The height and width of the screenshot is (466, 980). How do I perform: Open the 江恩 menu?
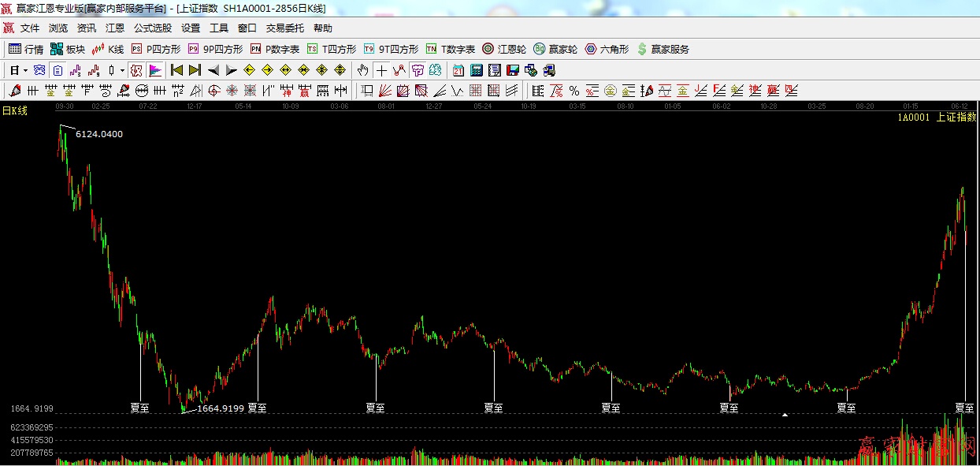tap(115, 28)
